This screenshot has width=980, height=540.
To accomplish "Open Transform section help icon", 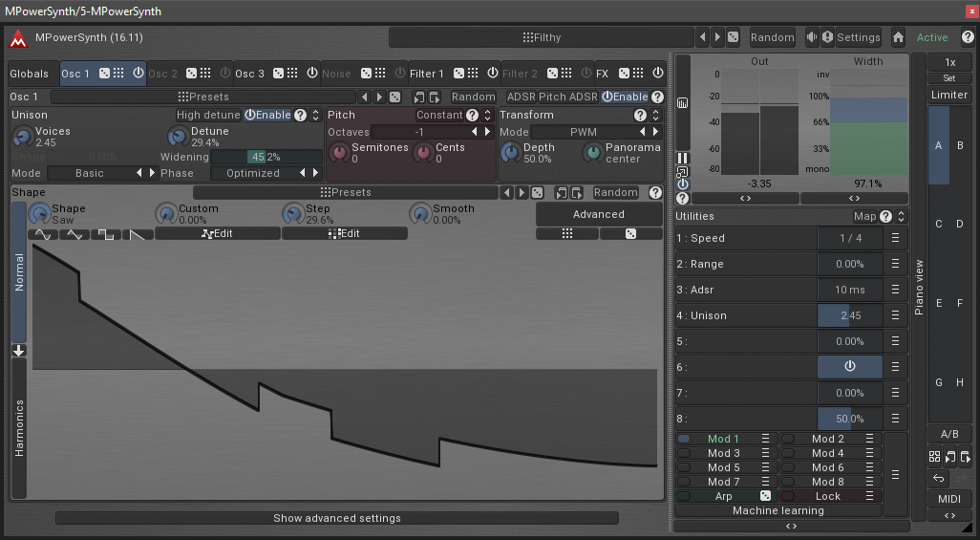I will (x=640, y=115).
